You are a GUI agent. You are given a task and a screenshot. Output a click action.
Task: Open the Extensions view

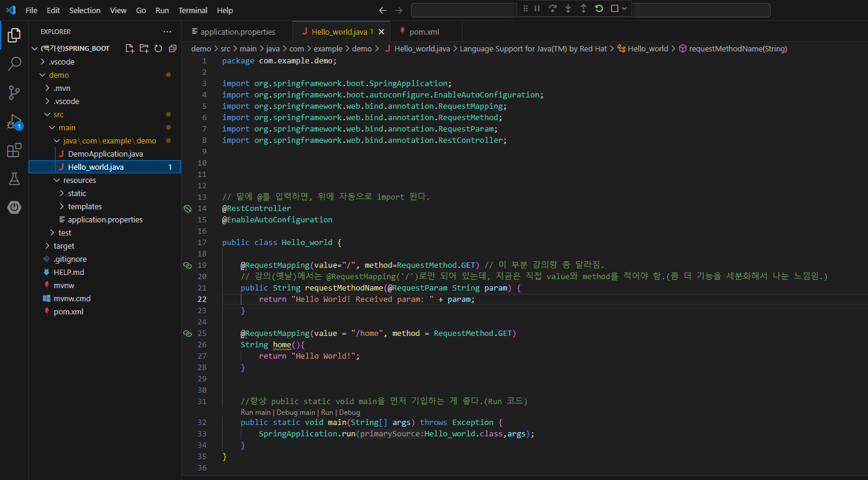pos(14,151)
